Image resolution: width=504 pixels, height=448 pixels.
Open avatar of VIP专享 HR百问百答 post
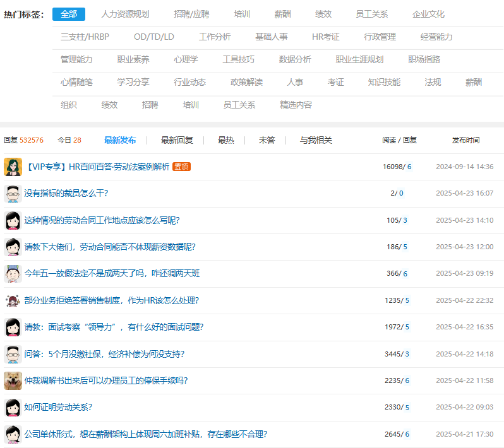tap(13, 167)
